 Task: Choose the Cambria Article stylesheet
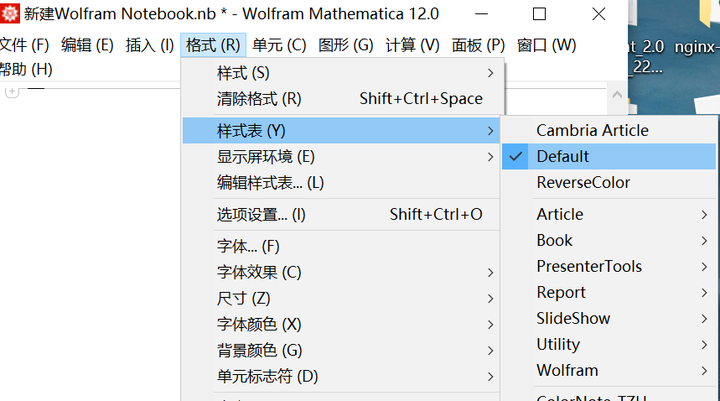592,130
